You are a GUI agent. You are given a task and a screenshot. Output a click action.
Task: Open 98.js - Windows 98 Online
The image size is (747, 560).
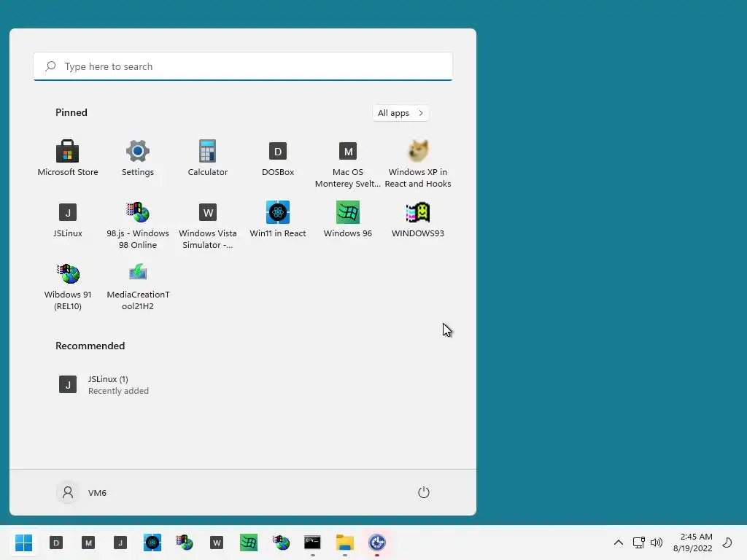[x=138, y=225]
